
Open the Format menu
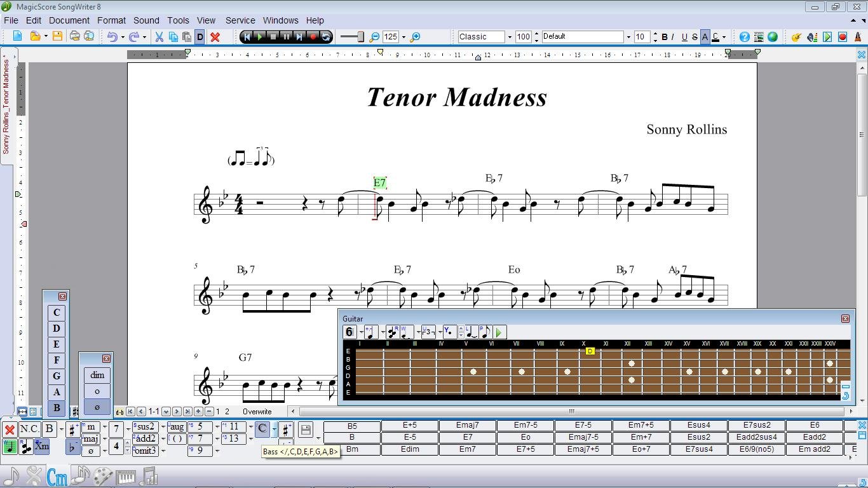point(111,20)
